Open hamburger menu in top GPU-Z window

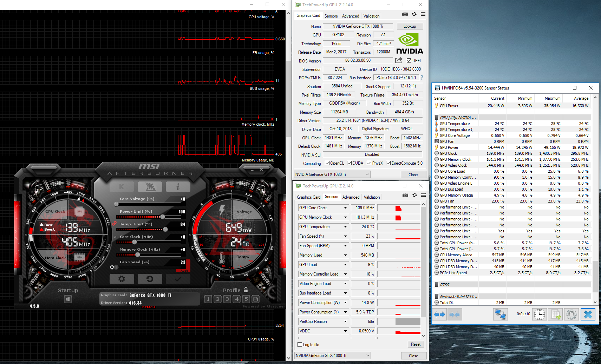(x=423, y=14)
